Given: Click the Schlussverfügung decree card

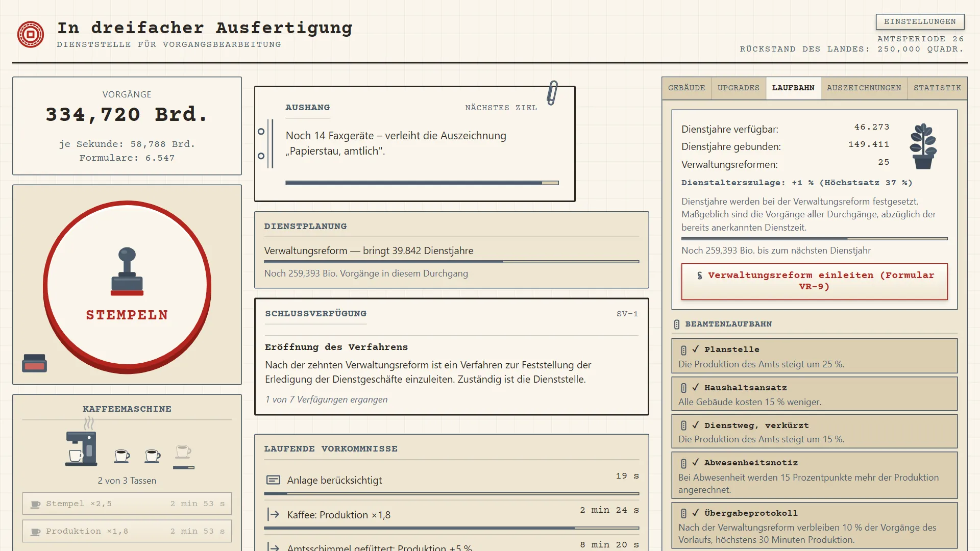Looking at the screenshot, I should (451, 357).
